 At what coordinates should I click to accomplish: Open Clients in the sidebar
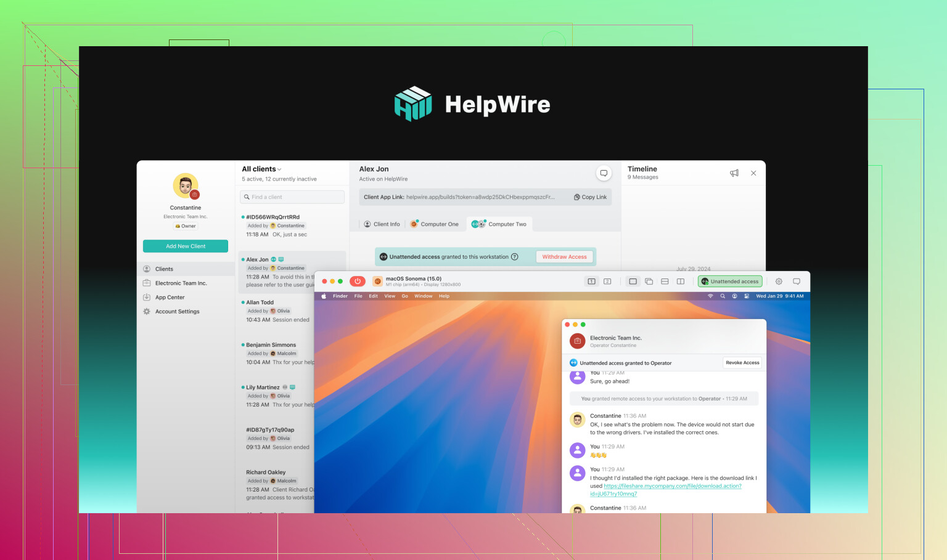pos(186,269)
